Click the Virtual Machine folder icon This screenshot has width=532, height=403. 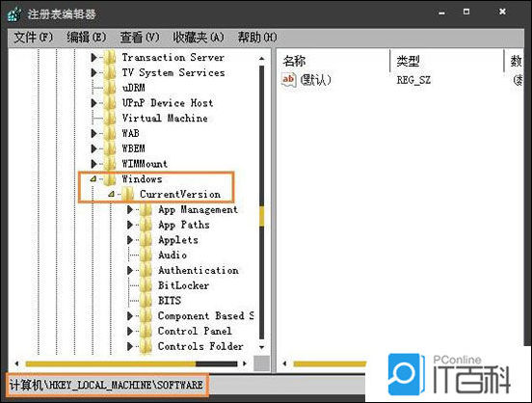click(110, 119)
